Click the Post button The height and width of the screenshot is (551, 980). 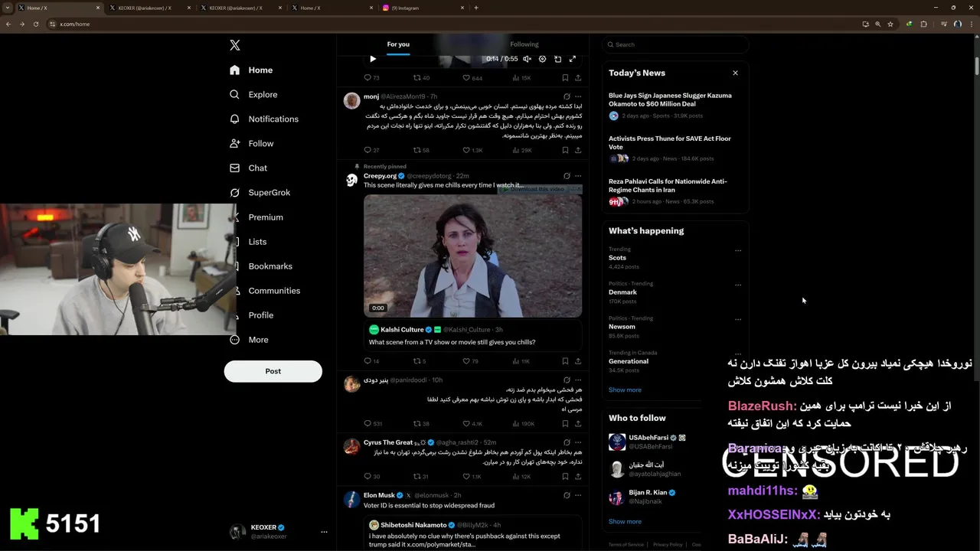click(273, 371)
